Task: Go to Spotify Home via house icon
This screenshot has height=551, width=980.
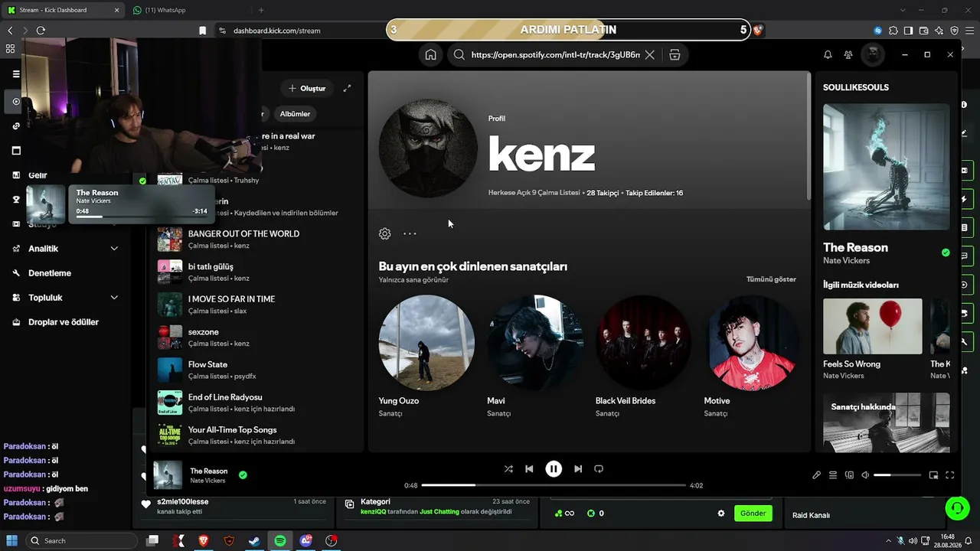Action: tap(431, 55)
